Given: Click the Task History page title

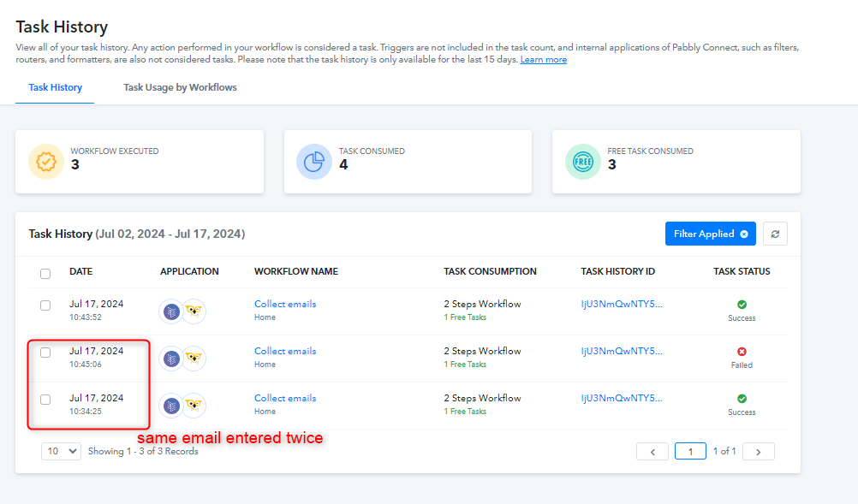Looking at the screenshot, I should tap(62, 27).
